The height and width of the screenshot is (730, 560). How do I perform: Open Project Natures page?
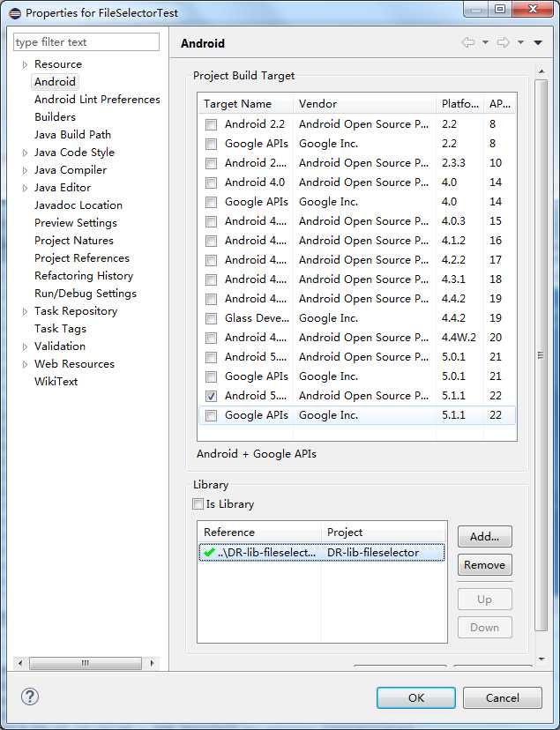pyautogui.click(x=74, y=241)
